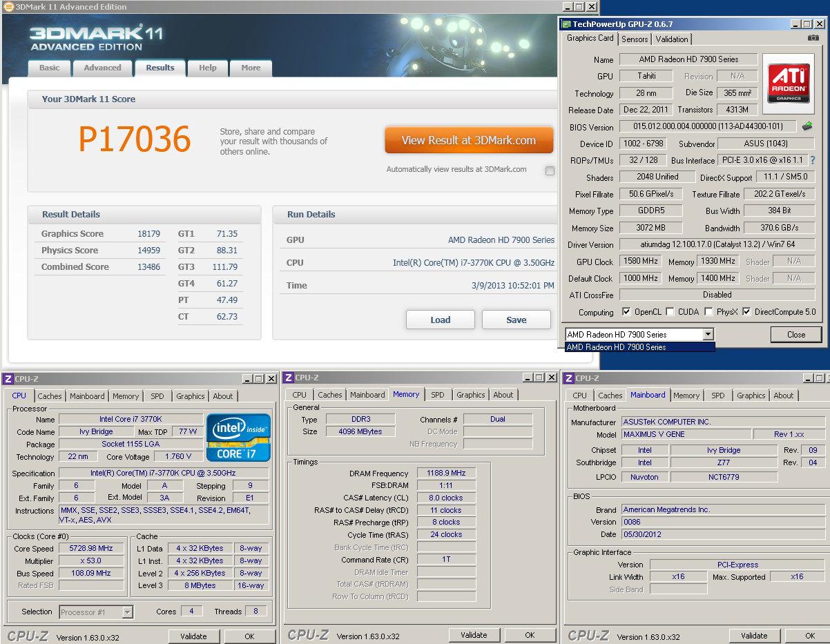Toggle the OpenCL checkbox in GPU-Z
The width and height of the screenshot is (830, 644).
tap(626, 312)
